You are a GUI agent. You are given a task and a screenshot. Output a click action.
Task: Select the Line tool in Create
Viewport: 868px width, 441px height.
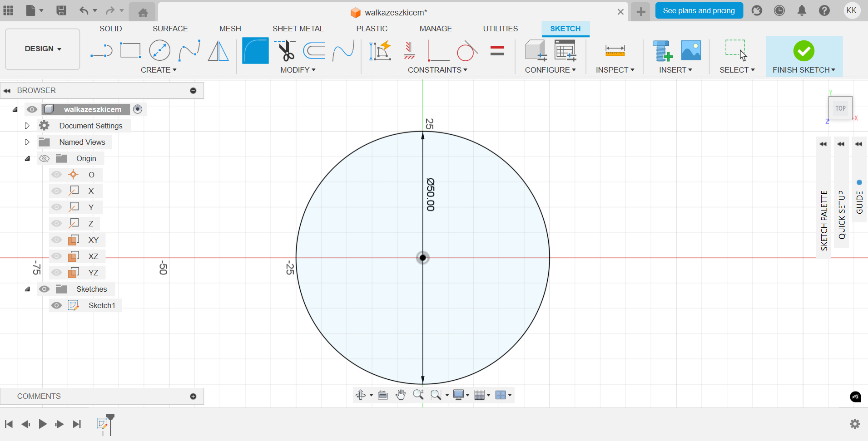[101, 50]
